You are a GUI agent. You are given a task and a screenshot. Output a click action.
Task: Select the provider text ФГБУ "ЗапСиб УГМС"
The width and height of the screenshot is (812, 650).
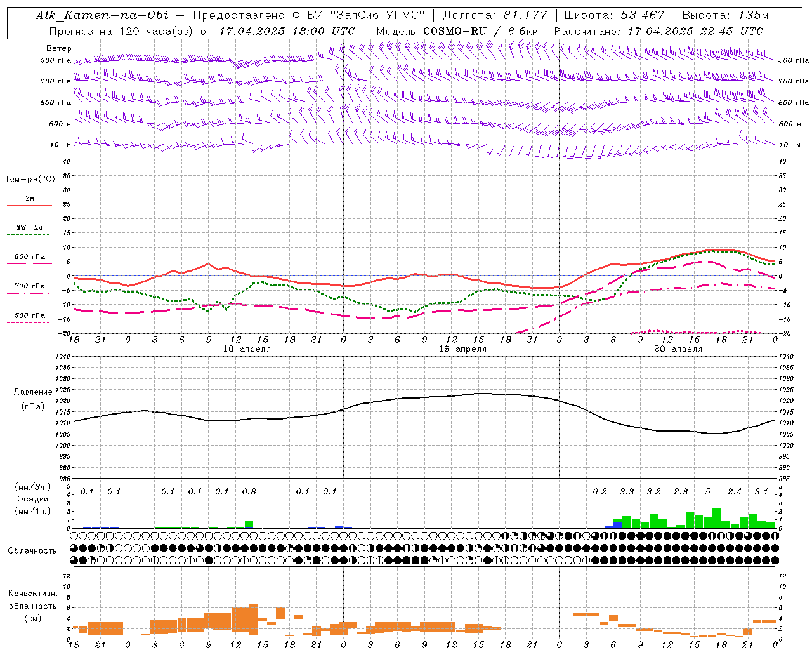pos(358,15)
